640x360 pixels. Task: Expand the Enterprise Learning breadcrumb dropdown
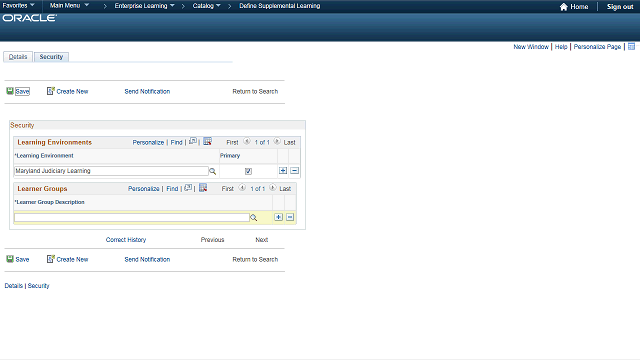coord(144,6)
